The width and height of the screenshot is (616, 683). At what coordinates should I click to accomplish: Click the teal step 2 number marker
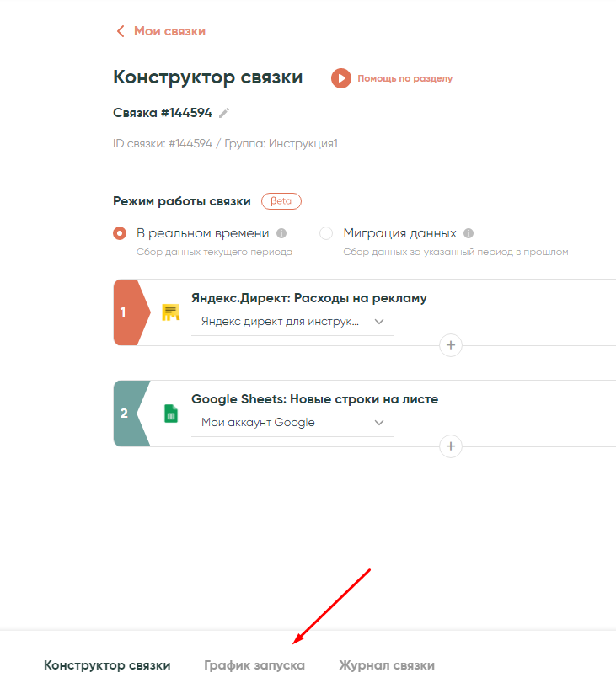click(126, 414)
